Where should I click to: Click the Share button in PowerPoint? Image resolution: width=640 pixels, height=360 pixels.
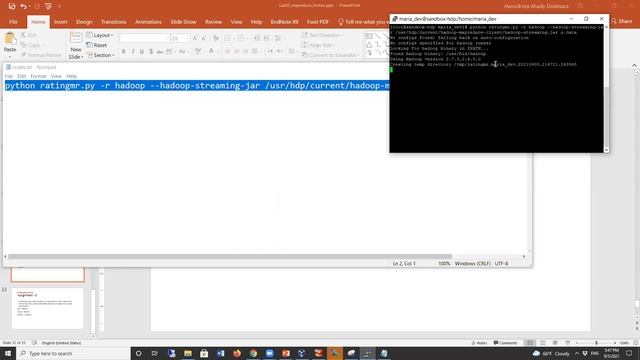tap(621, 21)
